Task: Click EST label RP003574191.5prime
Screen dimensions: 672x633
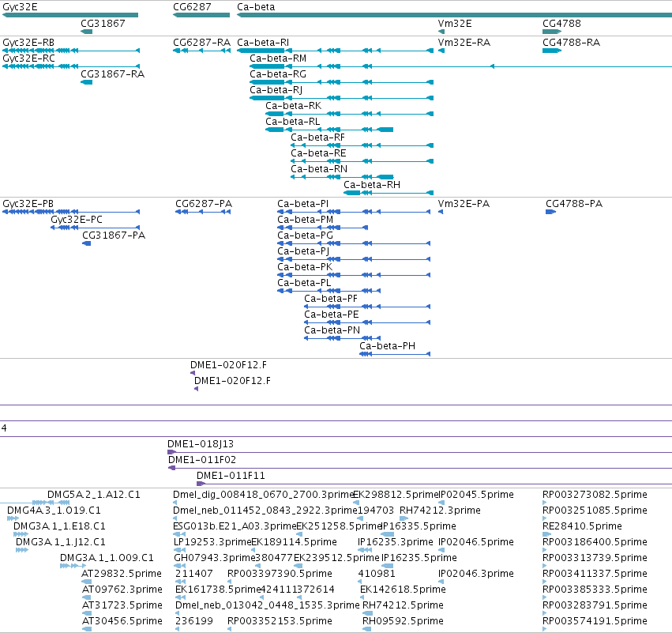Action: click(595, 621)
